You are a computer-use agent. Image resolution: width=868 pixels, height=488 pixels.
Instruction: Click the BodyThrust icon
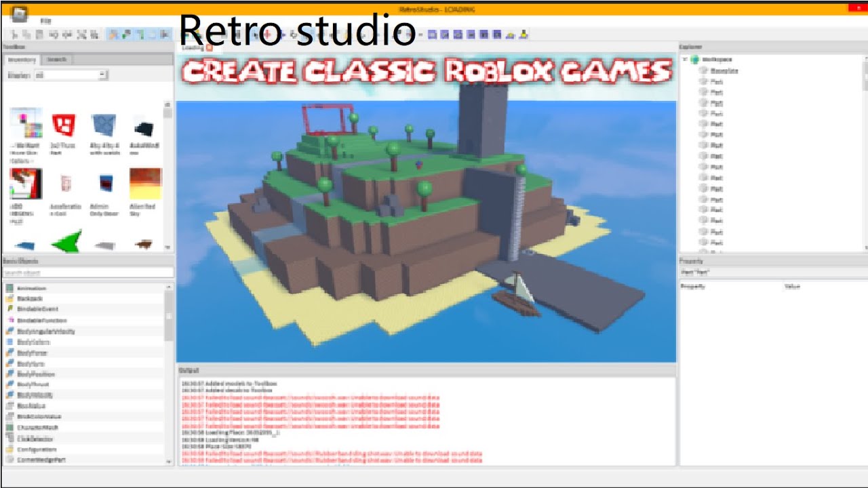9,384
